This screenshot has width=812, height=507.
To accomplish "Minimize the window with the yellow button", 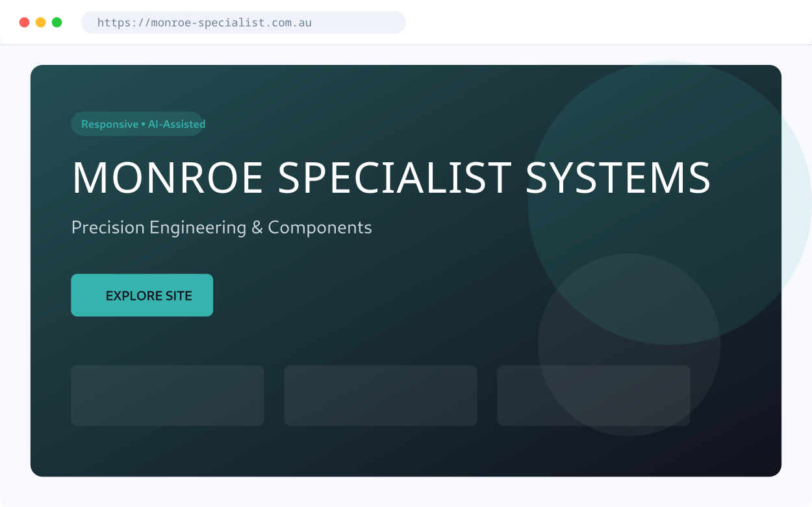I will click(41, 22).
